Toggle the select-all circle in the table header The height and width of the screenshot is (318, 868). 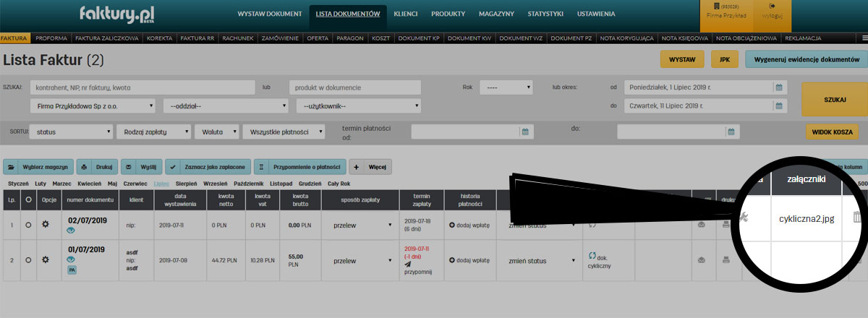pos(28,199)
